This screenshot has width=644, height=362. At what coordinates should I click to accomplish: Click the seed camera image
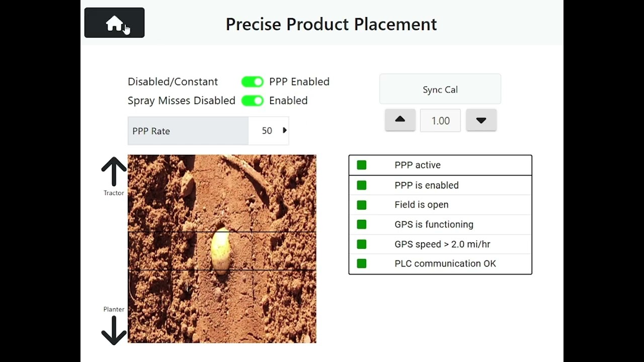click(222, 249)
